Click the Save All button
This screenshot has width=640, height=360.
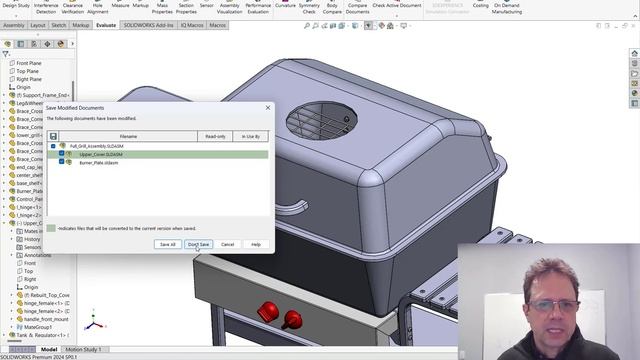168,244
